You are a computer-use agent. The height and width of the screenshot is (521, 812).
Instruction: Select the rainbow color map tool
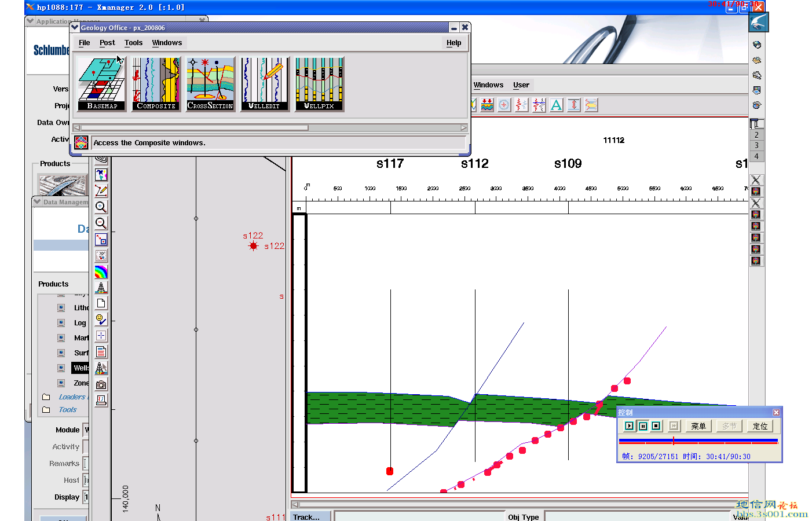(x=101, y=271)
